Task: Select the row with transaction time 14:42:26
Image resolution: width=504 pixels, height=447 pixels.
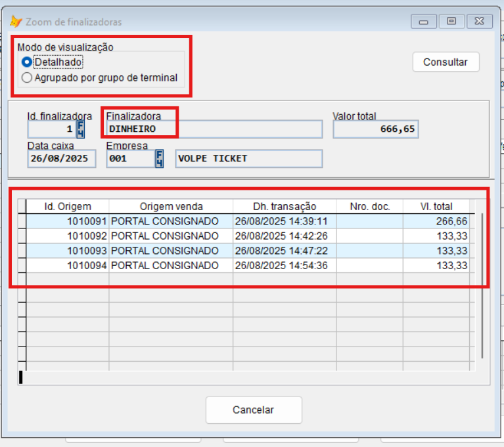Action: tap(285, 236)
